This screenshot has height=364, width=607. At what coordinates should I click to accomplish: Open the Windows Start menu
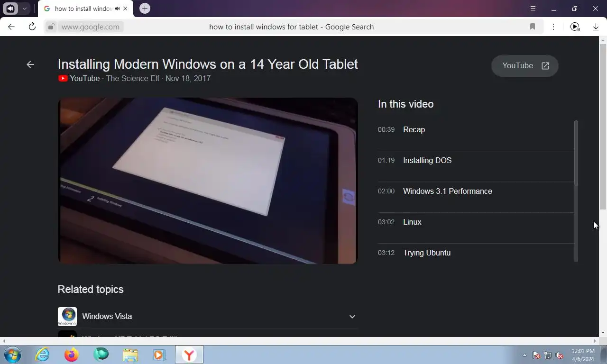[x=13, y=355]
